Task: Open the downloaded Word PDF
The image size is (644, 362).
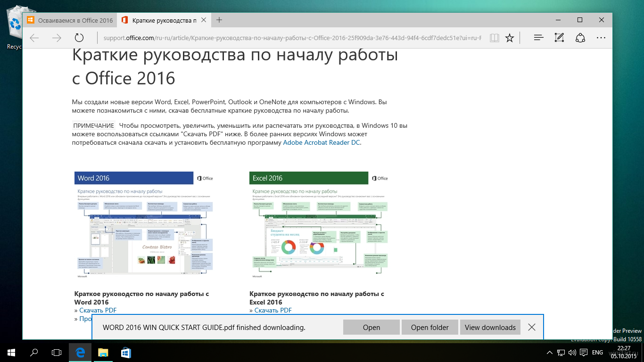Action: pyautogui.click(x=372, y=327)
